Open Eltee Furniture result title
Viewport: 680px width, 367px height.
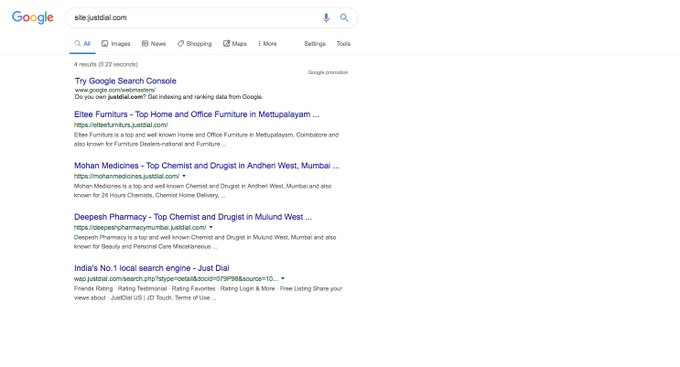pos(196,115)
